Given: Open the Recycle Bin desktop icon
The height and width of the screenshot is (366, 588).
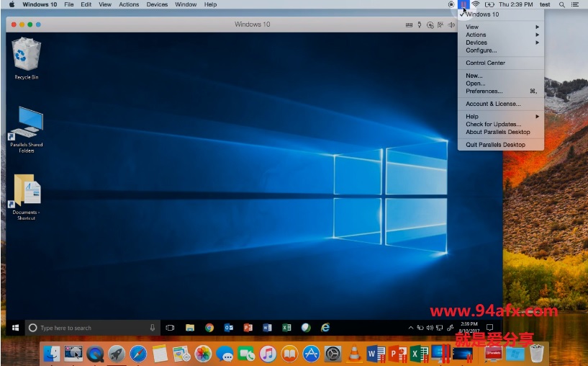Looking at the screenshot, I should pyautogui.click(x=26, y=58).
